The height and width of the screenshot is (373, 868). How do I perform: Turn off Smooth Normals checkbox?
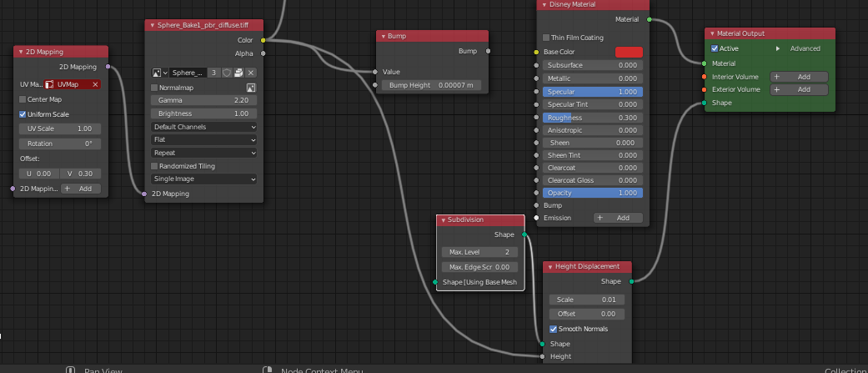tap(553, 329)
